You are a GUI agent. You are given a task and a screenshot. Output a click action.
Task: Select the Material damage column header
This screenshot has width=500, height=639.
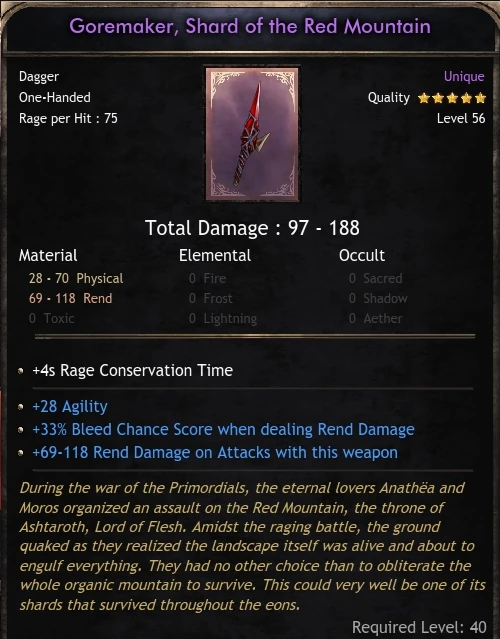(48, 256)
